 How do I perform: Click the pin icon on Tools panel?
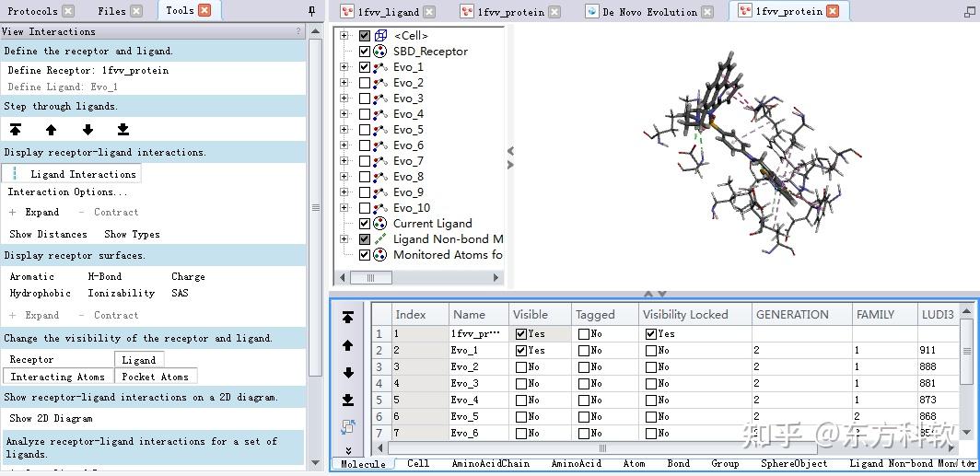tap(312, 11)
